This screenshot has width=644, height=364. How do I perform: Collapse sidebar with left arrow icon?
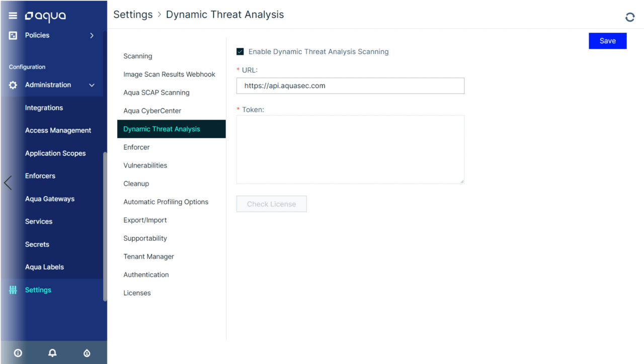pos(8,183)
